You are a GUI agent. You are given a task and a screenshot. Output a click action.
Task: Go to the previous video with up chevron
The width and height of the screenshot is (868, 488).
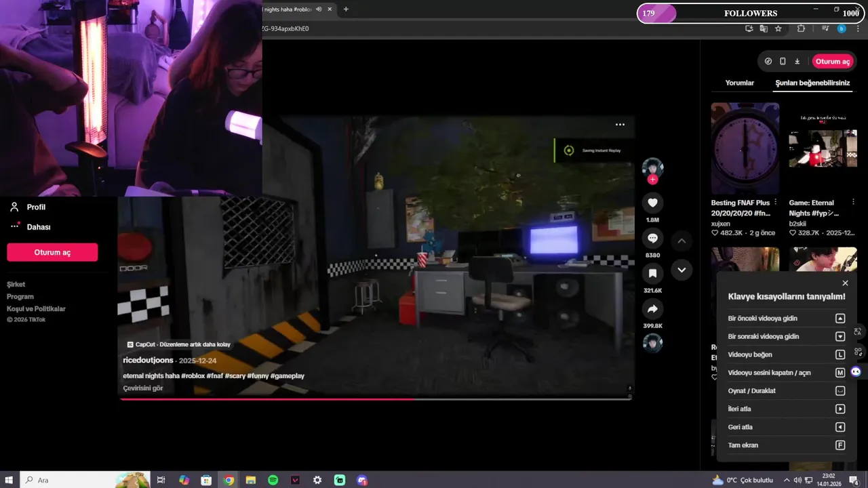pyautogui.click(x=682, y=241)
